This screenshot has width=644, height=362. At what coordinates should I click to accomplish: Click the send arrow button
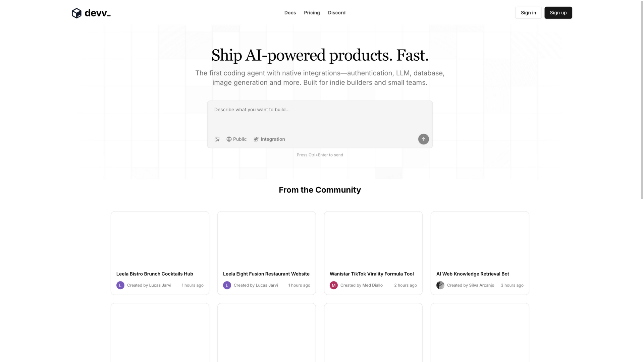click(x=423, y=139)
